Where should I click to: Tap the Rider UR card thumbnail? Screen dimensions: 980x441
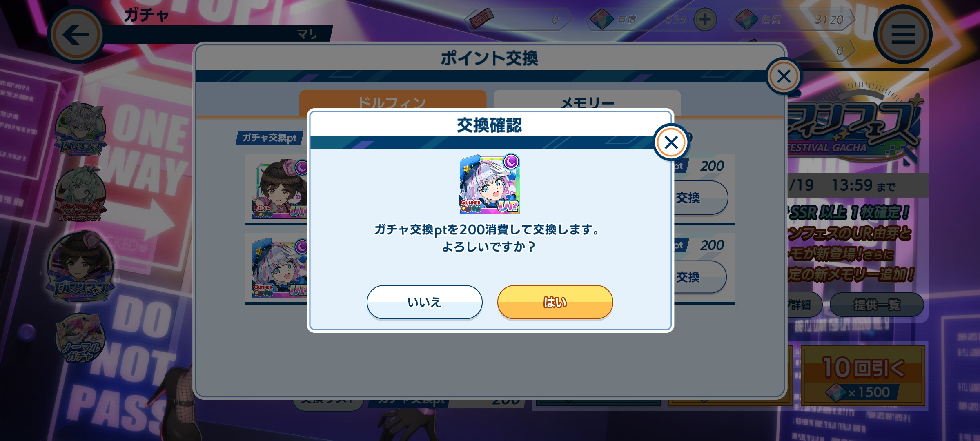pos(280,189)
